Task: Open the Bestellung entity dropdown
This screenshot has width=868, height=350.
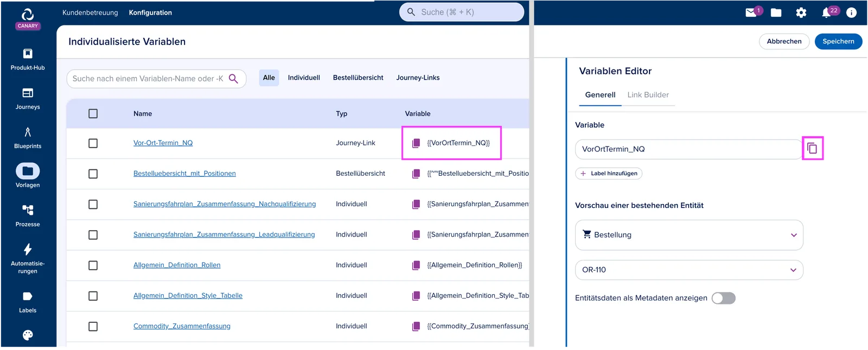Action: click(689, 235)
